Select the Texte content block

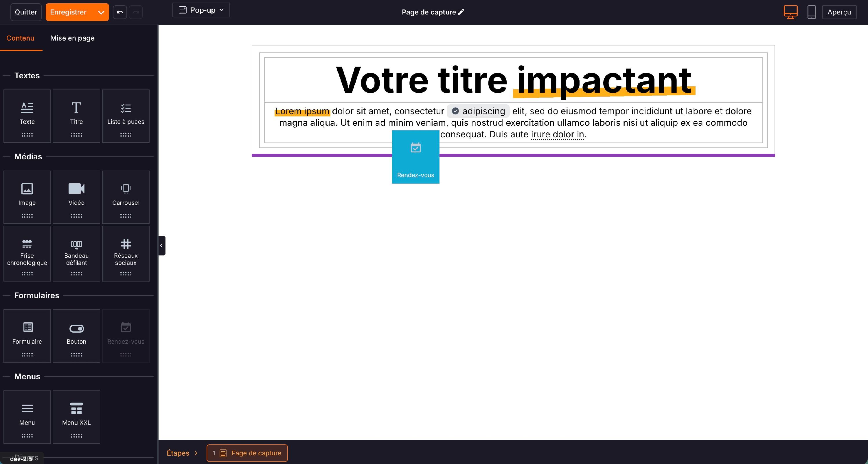[x=27, y=116]
